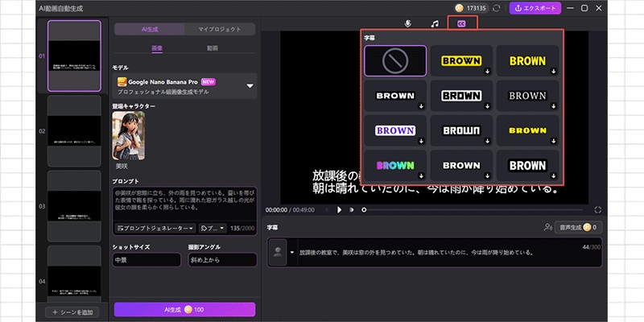Choose rainbow gradient BROWN subtitle style
644x322 pixels.
(395, 166)
